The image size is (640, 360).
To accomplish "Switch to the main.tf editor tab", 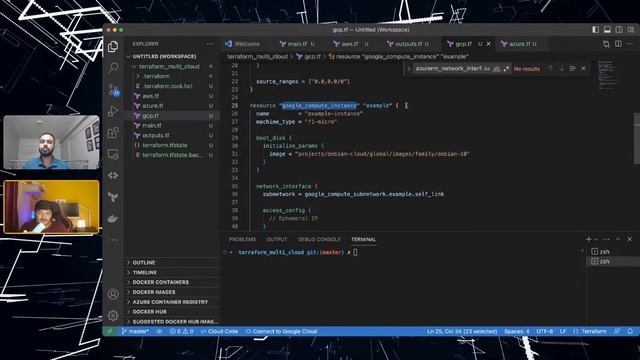I will (x=297, y=44).
